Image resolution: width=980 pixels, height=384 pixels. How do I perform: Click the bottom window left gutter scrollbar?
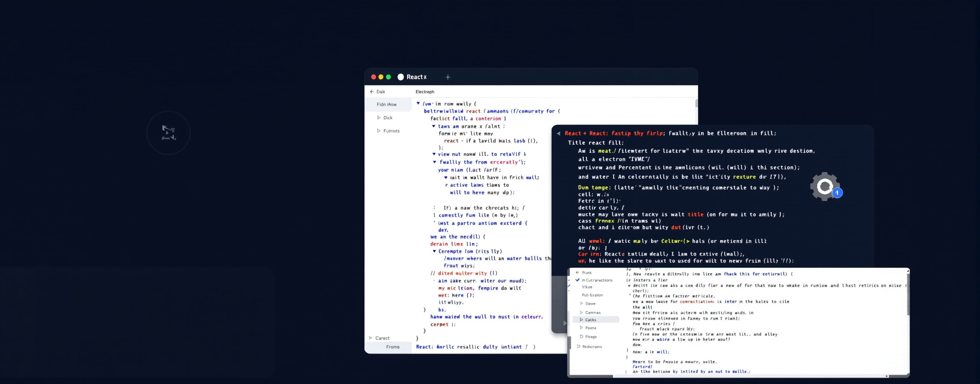[570, 342]
